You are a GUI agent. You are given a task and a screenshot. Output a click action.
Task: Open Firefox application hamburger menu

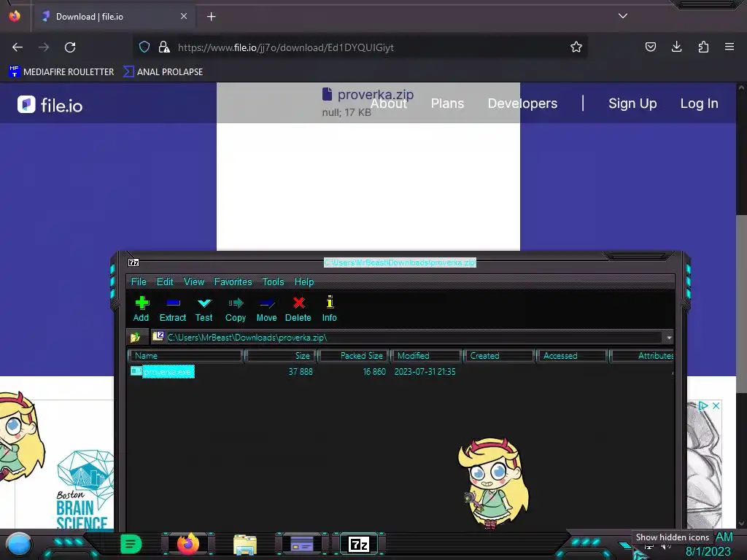pyautogui.click(x=729, y=47)
